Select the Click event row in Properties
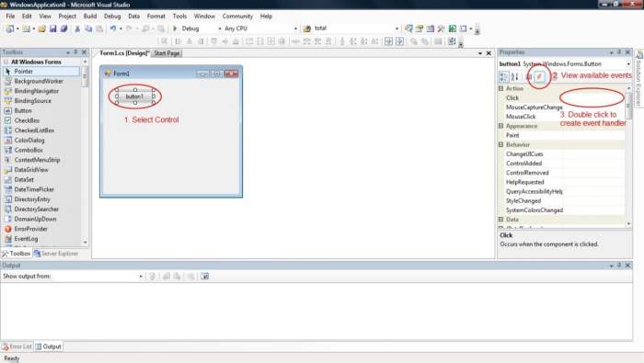Screen dimensions: 644x363 (562, 97)
